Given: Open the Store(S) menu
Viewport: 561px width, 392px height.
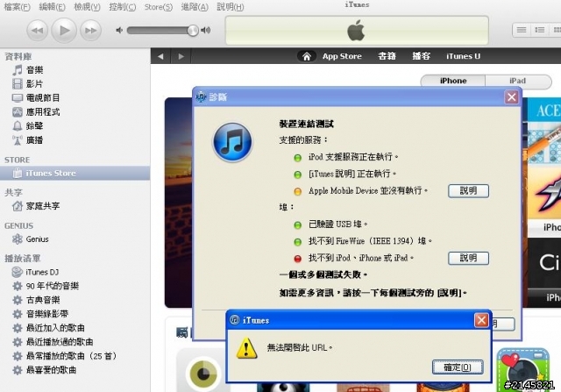Looking at the screenshot, I should (x=159, y=7).
